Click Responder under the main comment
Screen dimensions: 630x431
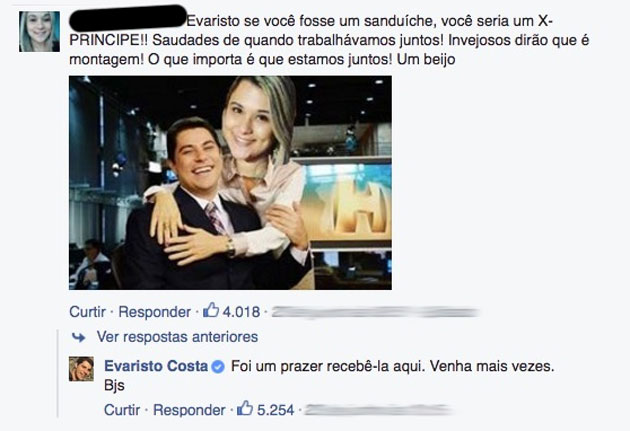(154, 312)
